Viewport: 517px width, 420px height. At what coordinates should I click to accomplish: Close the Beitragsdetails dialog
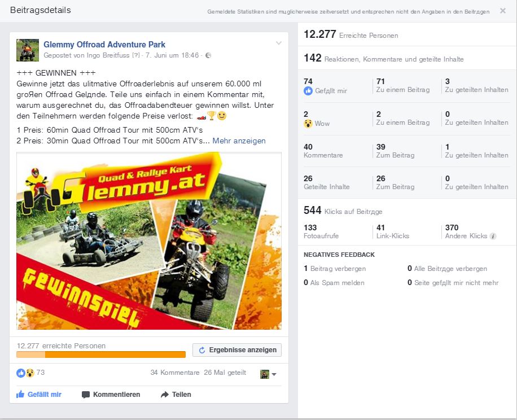[x=502, y=11]
